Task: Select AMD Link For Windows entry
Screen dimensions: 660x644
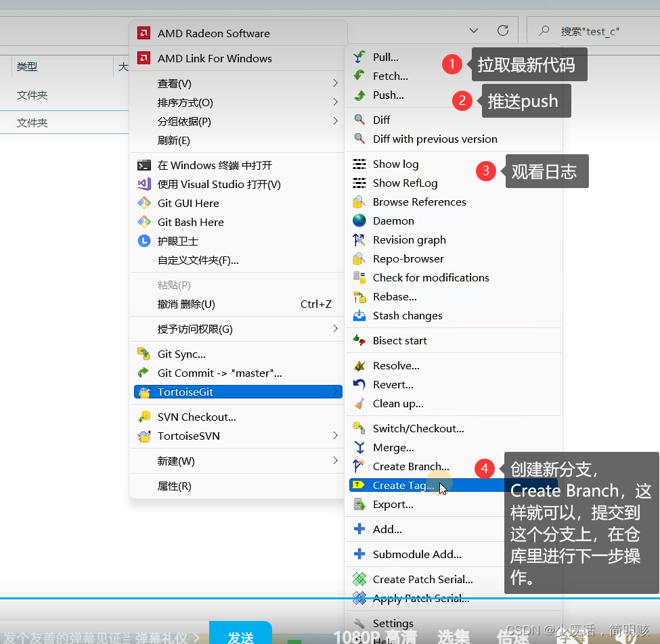Action: point(238,58)
